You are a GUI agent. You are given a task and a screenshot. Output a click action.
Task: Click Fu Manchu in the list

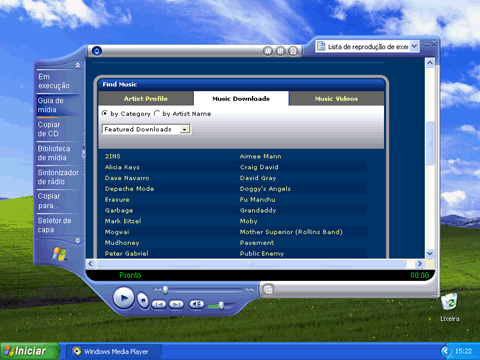(258, 200)
